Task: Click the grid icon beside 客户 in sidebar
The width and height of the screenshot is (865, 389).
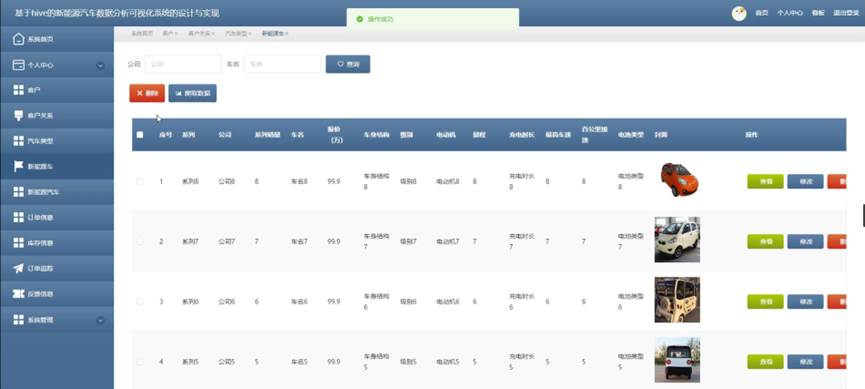Action: click(x=19, y=90)
